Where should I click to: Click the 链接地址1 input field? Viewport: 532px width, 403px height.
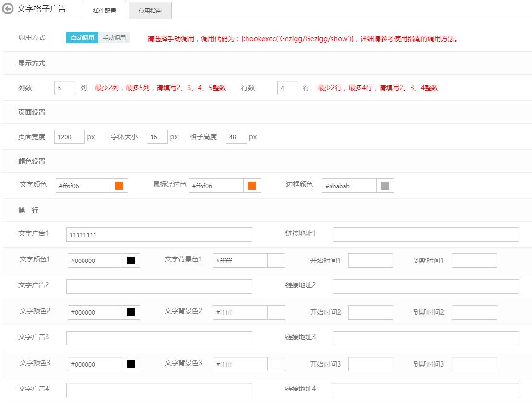(426, 235)
